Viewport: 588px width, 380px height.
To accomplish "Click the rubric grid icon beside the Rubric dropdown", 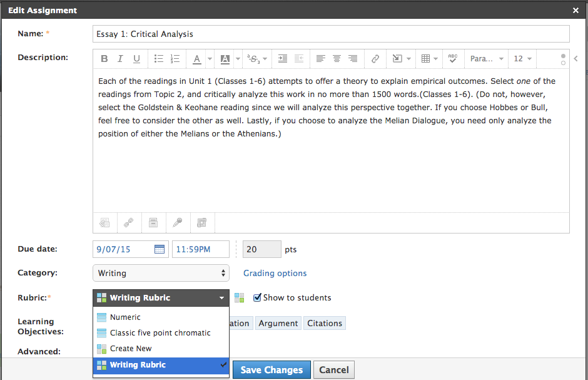I will [240, 298].
